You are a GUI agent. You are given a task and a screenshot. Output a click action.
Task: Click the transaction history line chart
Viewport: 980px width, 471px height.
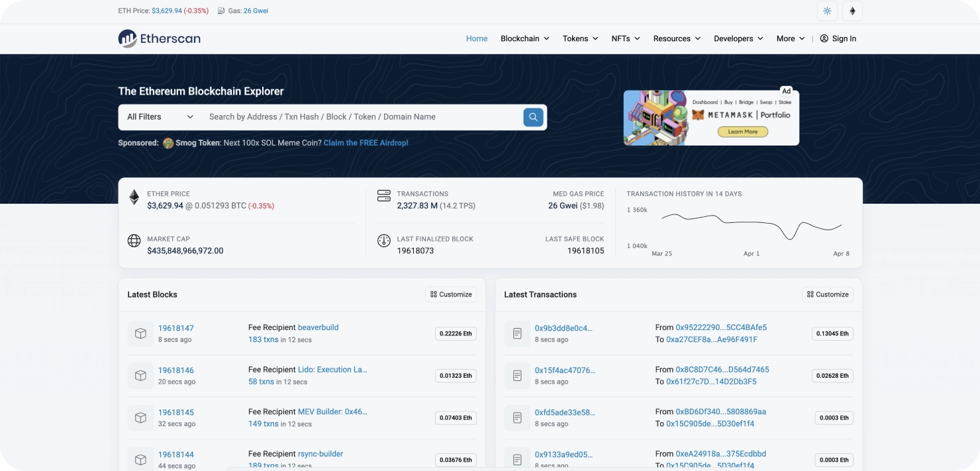point(751,226)
